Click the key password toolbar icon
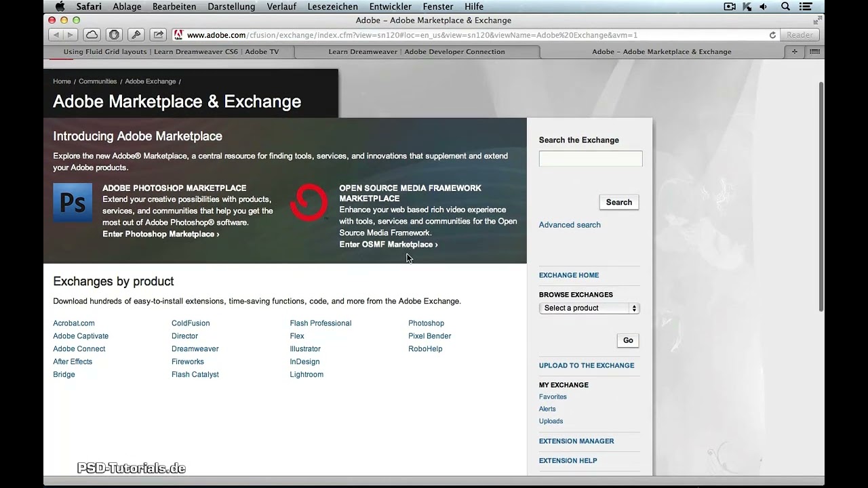 [136, 35]
